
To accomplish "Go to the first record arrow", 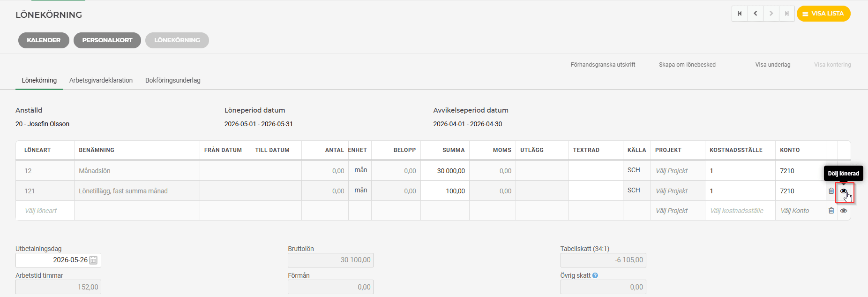I will [x=740, y=14].
